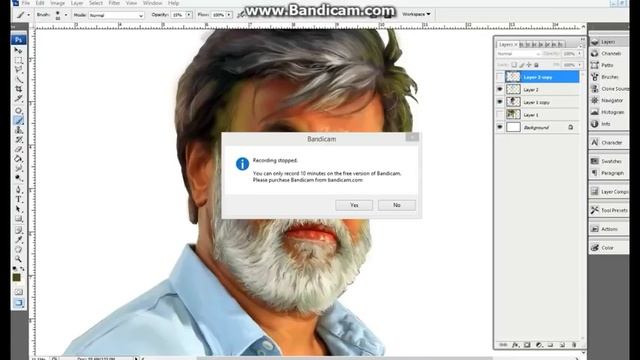Open Histogram panel from dock

pos(607,112)
